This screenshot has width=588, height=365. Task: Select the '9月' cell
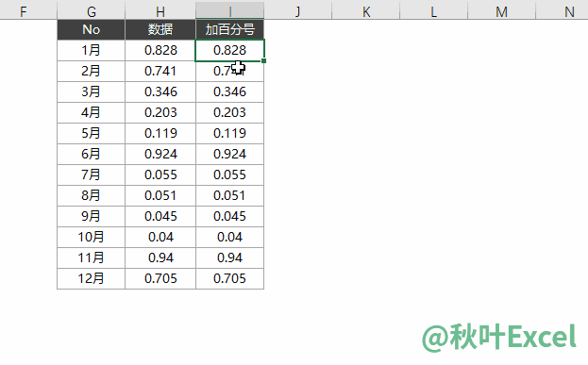tap(92, 216)
